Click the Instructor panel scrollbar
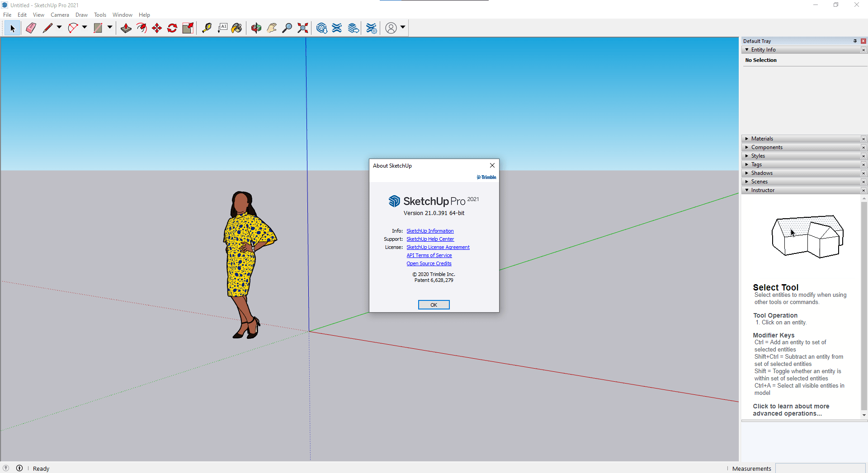This screenshot has width=868, height=473. (x=864, y=307)
